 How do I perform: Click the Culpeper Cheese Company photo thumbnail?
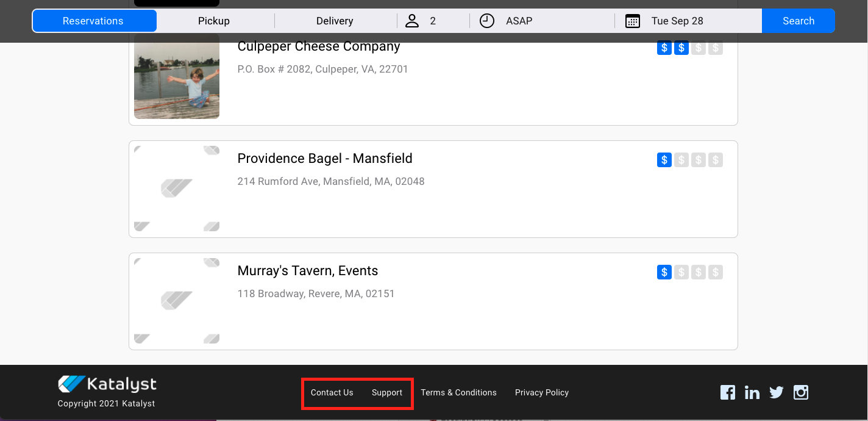coord(177,76)
